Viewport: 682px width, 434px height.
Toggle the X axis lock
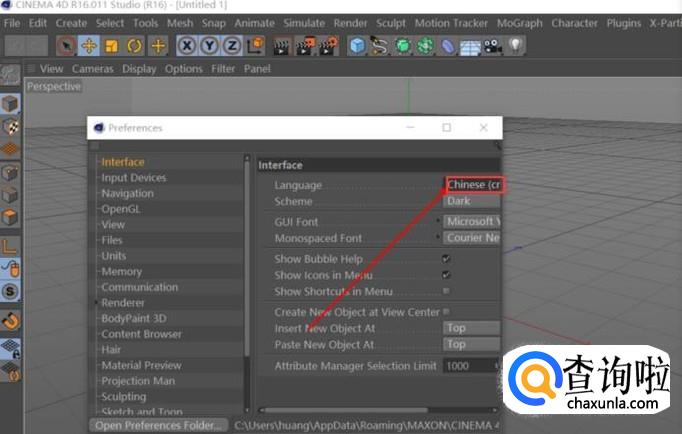point(187,45)
